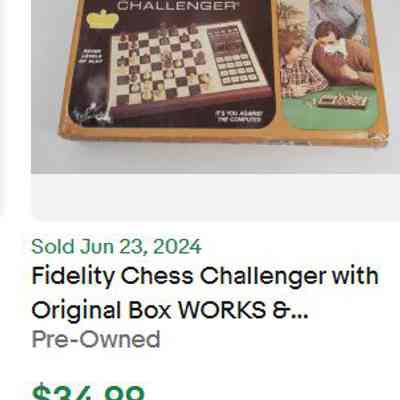Click the "levels of play" text on box

coord(91,56)
